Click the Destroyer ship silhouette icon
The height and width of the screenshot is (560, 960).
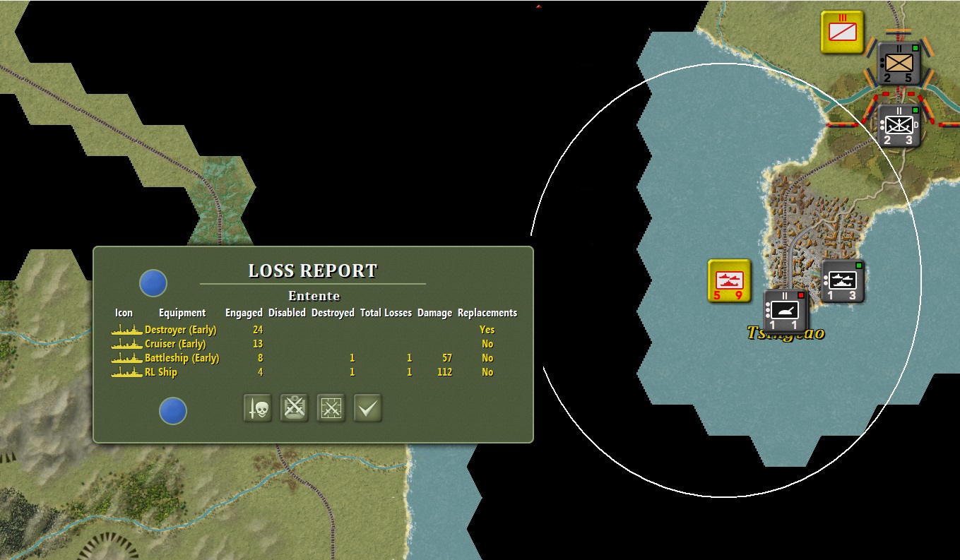pos(127,330)
